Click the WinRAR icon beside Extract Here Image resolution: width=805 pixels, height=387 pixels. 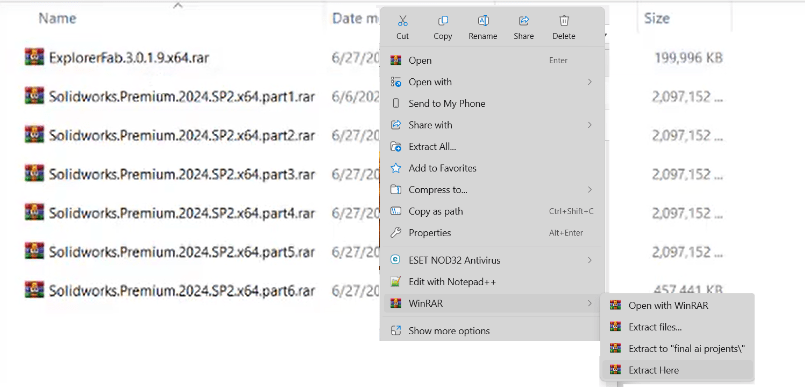tap(615, 370)
